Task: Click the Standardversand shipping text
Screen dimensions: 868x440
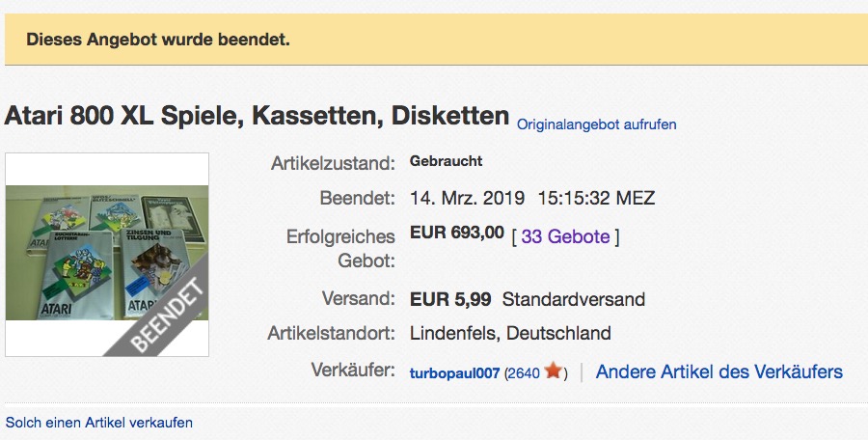Action: 574,300
